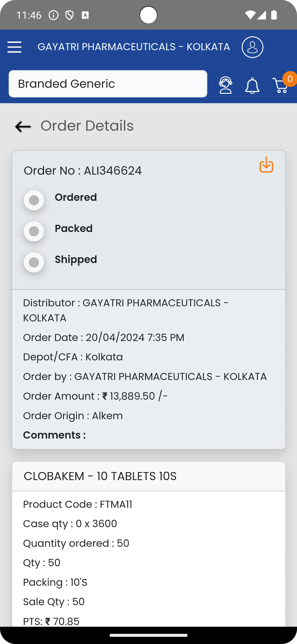Download order ALI346624 invoice
The height and width of the screenshot is (644, 297).
(x=266, y=165)
